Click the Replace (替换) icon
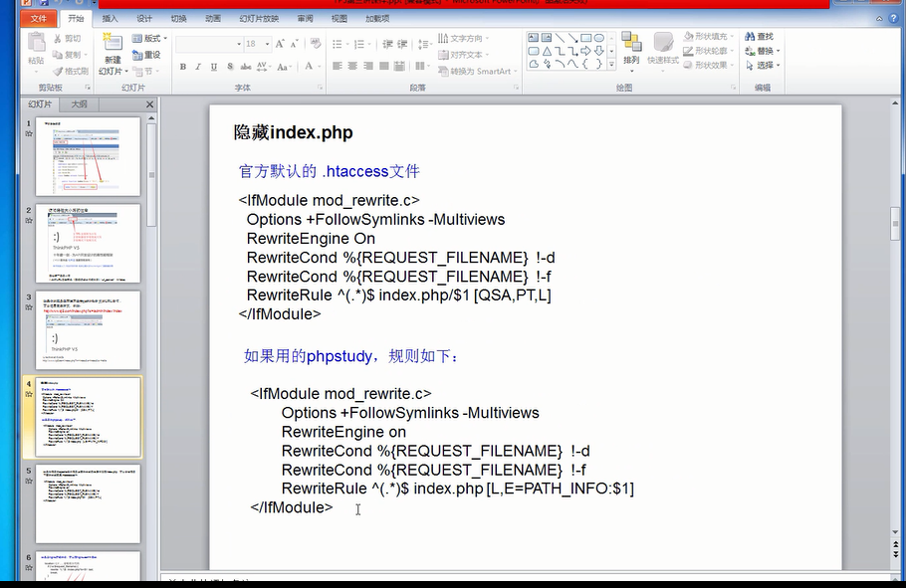906x588 pixels. click(760, 51)
